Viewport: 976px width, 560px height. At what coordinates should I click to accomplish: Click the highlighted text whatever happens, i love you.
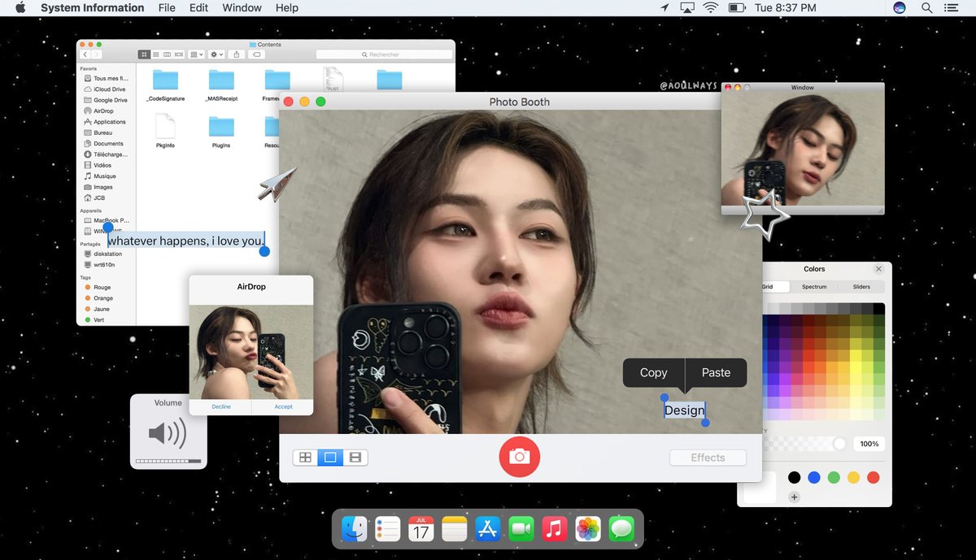coord(186,241)
